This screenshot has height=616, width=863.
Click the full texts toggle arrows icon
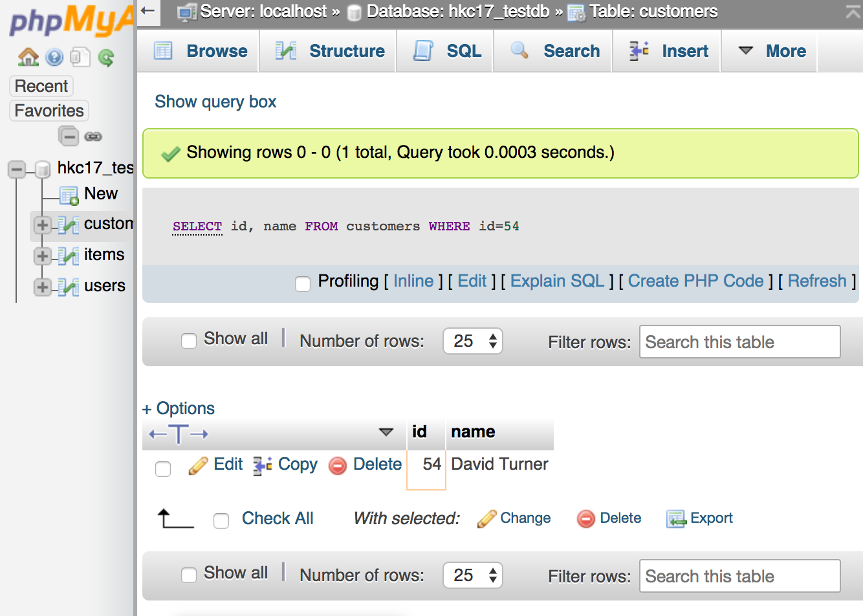tap(179, 434)
